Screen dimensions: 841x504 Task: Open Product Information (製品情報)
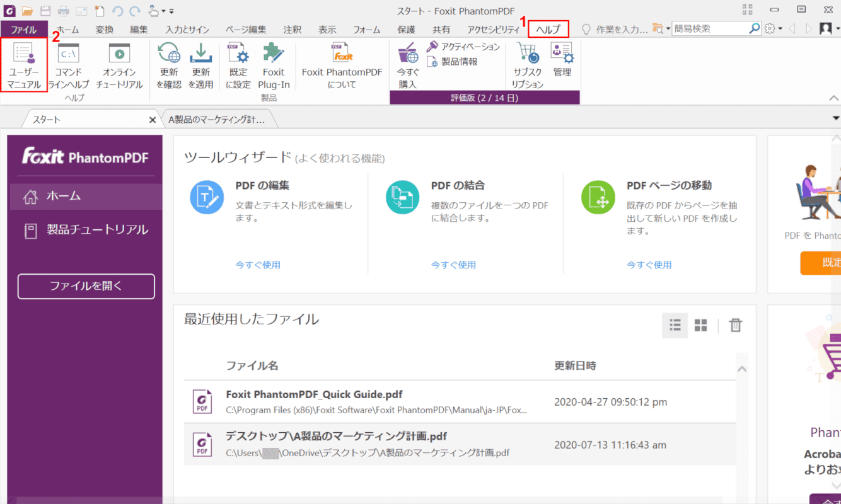pos(452,62)
